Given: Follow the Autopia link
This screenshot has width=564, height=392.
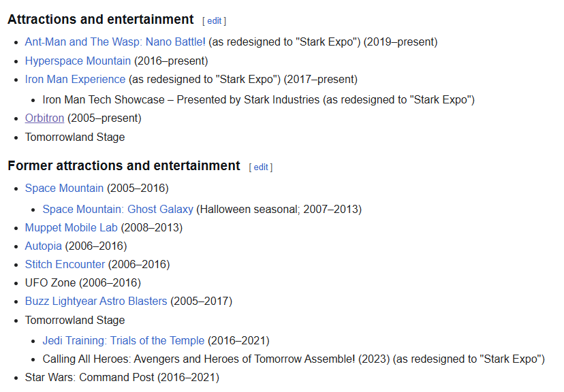Looking at the screenshot, I should tap(43, 246).
